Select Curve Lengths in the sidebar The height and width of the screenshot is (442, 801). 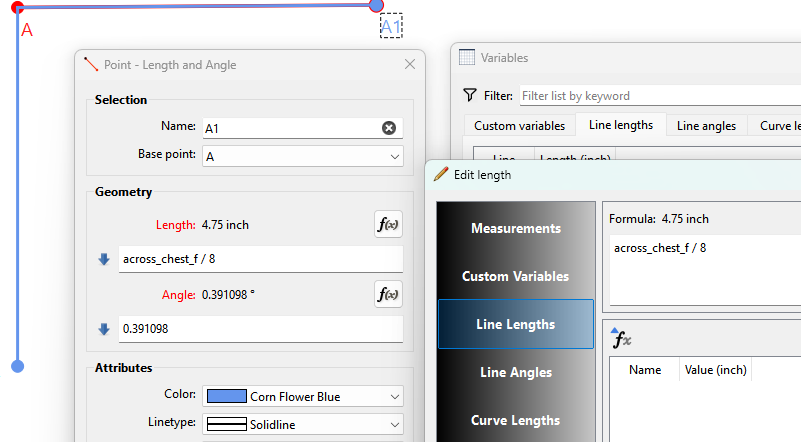click(516, 420)
